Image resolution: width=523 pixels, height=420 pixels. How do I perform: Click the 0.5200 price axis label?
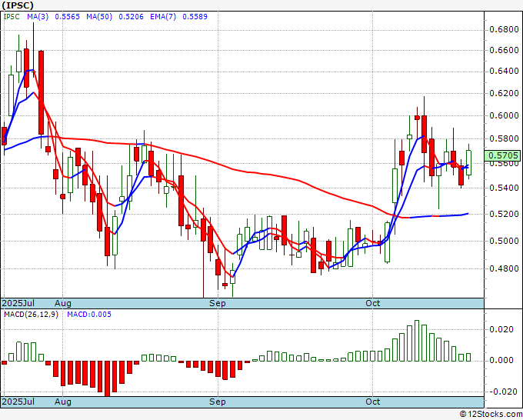[504, 214]
